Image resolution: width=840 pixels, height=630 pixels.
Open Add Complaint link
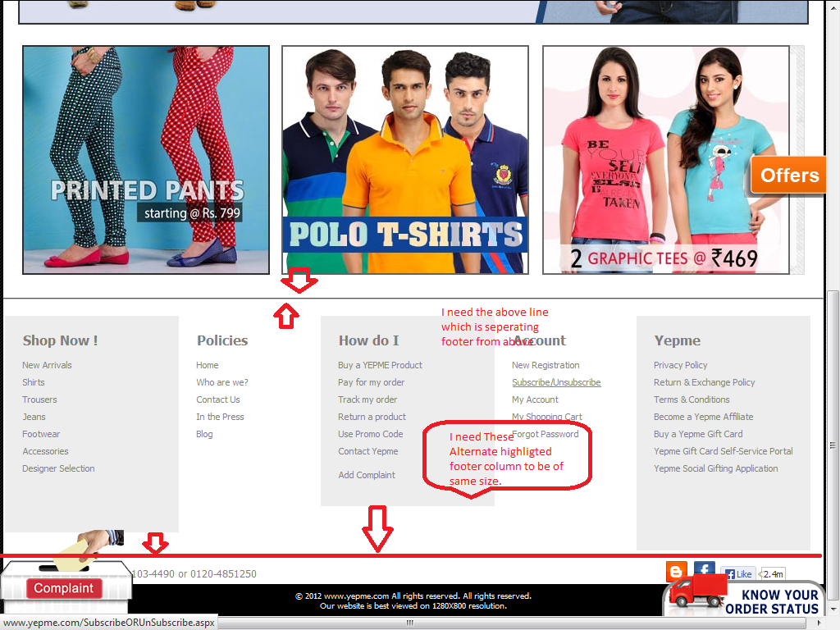(x=367, y=475)
